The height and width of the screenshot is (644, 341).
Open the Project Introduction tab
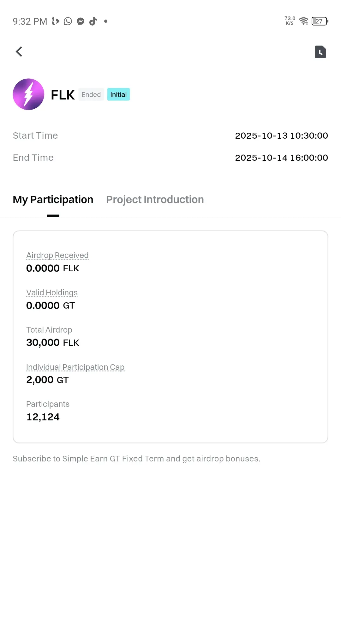(155, 200)
